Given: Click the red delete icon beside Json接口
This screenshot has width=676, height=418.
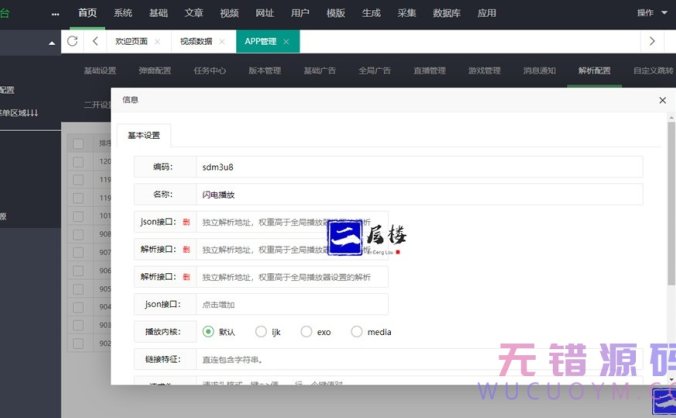Looking at the screenshot, I should pyautogui.click(x=186, y=222).
